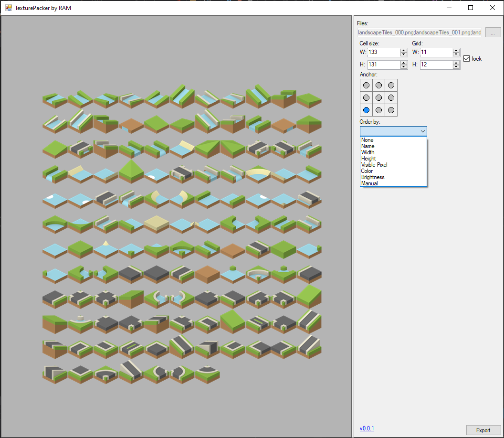The image size is (504, 438).
Task: Click the "..." file browse button
Action: [x=493, y=32]
